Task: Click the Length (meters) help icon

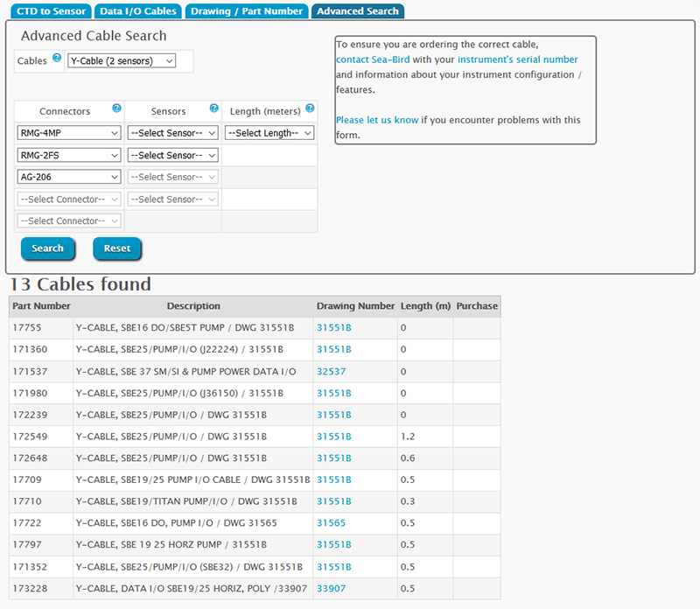Action: coord(310,109)
